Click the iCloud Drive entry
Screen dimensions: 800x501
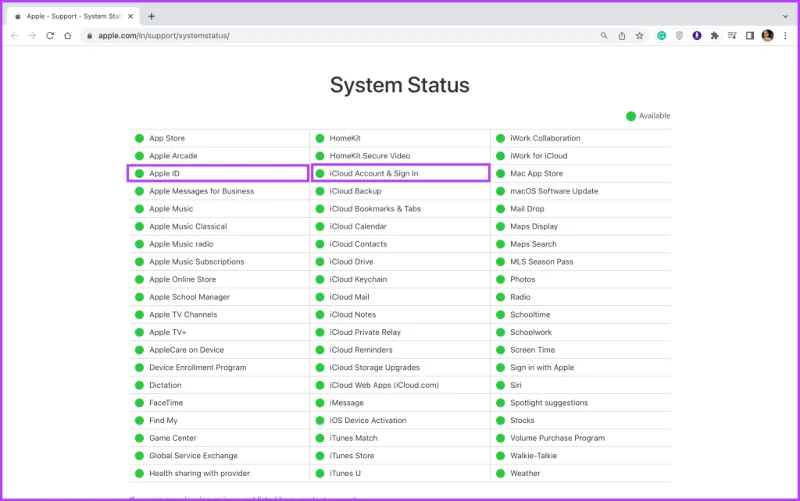click(x=351, y=262)
